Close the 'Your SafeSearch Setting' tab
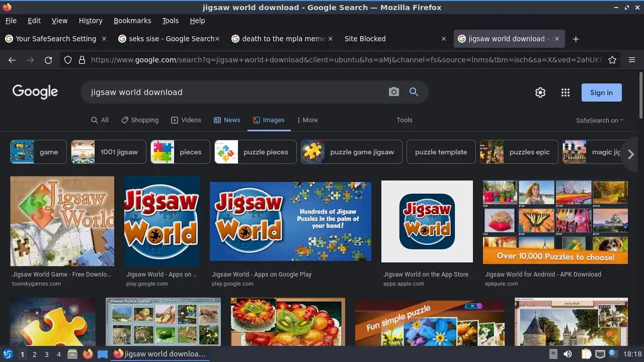The width and height of the screenshot is (644, 362). 104,39
